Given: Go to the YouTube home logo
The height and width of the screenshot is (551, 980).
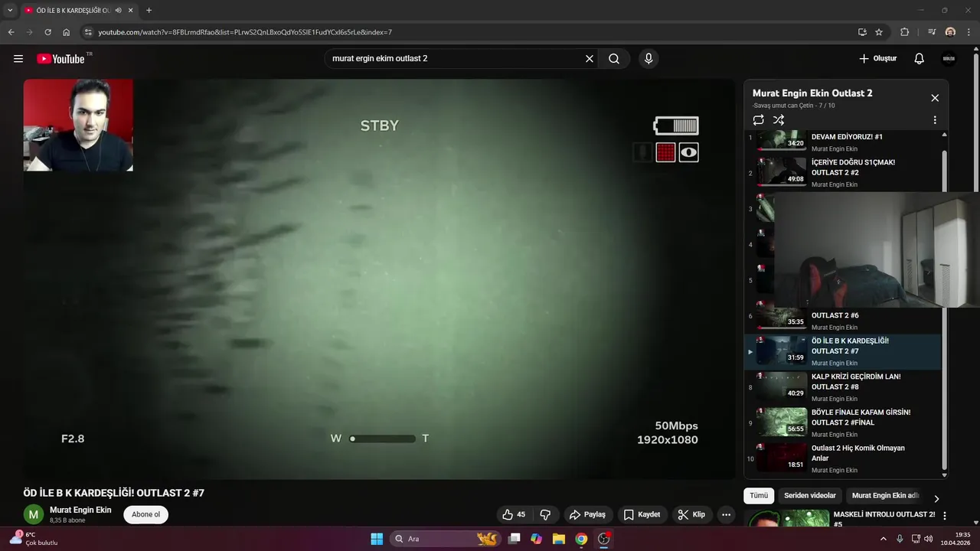Looking at the screenshot, I should click(x=60, y=59).
